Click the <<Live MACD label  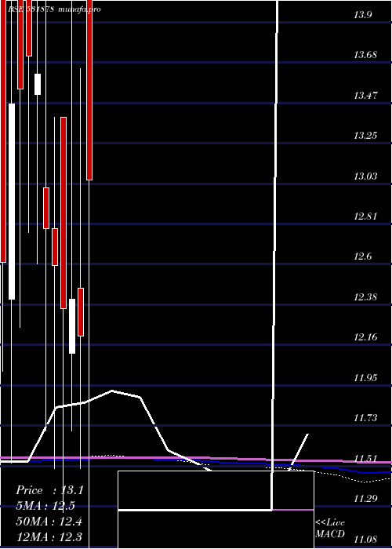click(330, 529)
